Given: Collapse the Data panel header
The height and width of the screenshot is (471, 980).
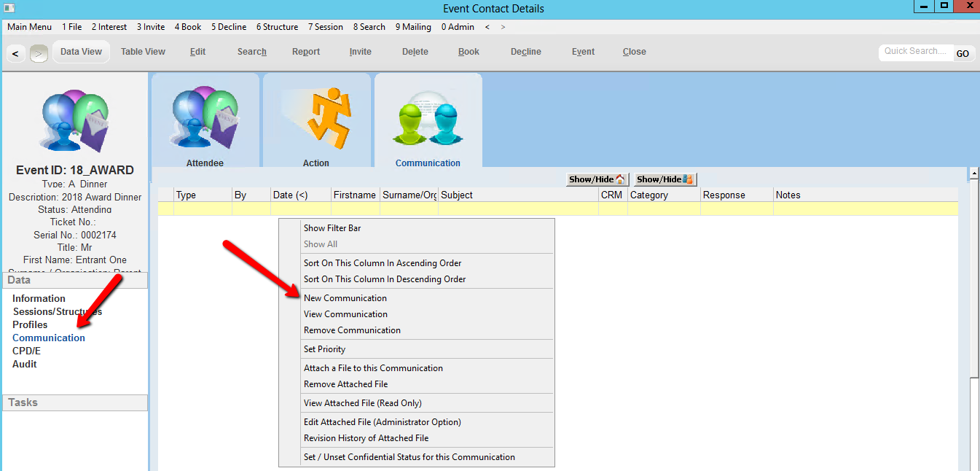Looking at the screenshot, I should pos(75,280).
